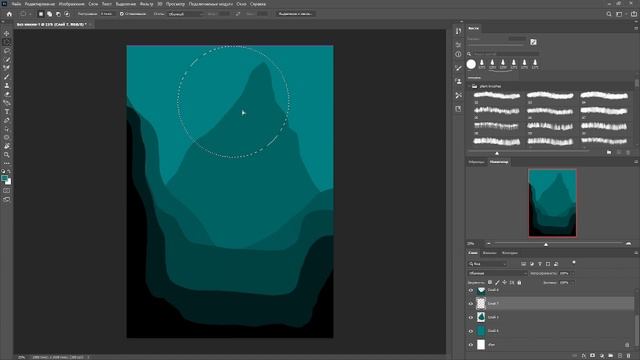Image resolution: width=640 pixels, height=360 pixels.
Task: Open the Файл menu
Action: click(16, 4)
